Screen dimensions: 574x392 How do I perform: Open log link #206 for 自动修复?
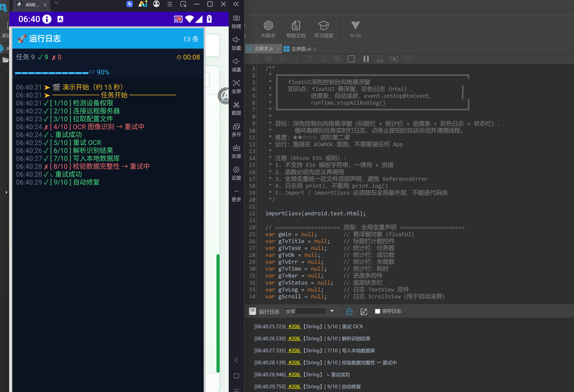[294, 386]
